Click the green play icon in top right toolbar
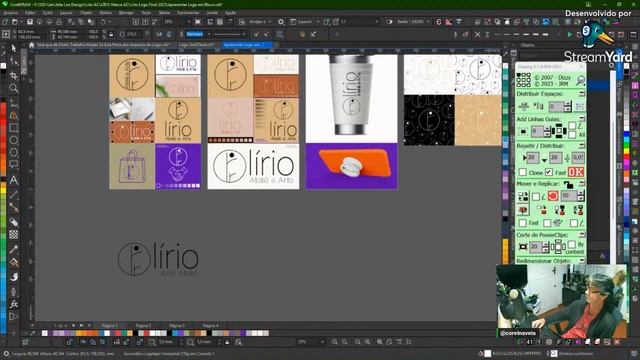 (570, 34)
